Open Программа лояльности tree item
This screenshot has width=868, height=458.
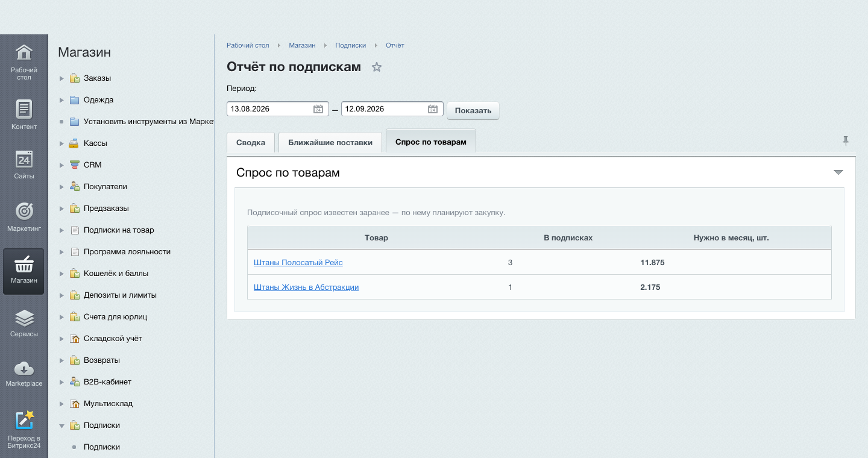click(127, 252)
